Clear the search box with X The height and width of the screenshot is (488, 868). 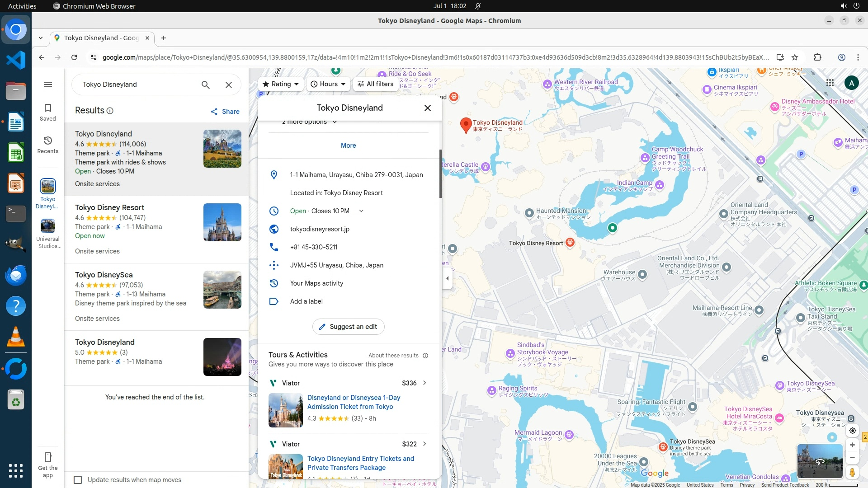click(x=229, y=84)
